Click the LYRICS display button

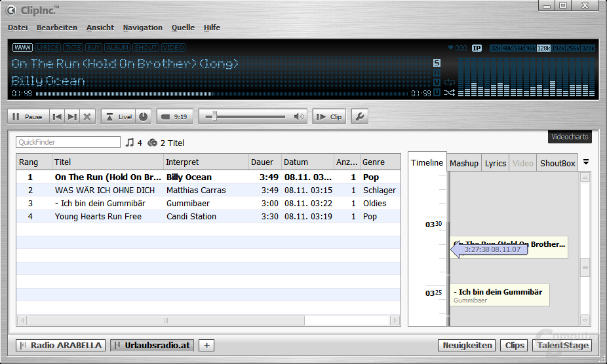click(48, 48)
